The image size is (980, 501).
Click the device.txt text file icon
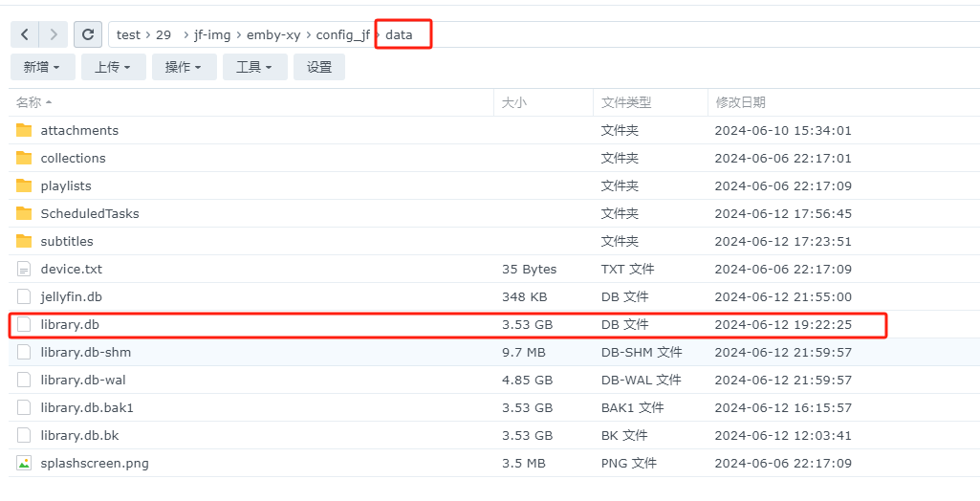pos(24,270)
